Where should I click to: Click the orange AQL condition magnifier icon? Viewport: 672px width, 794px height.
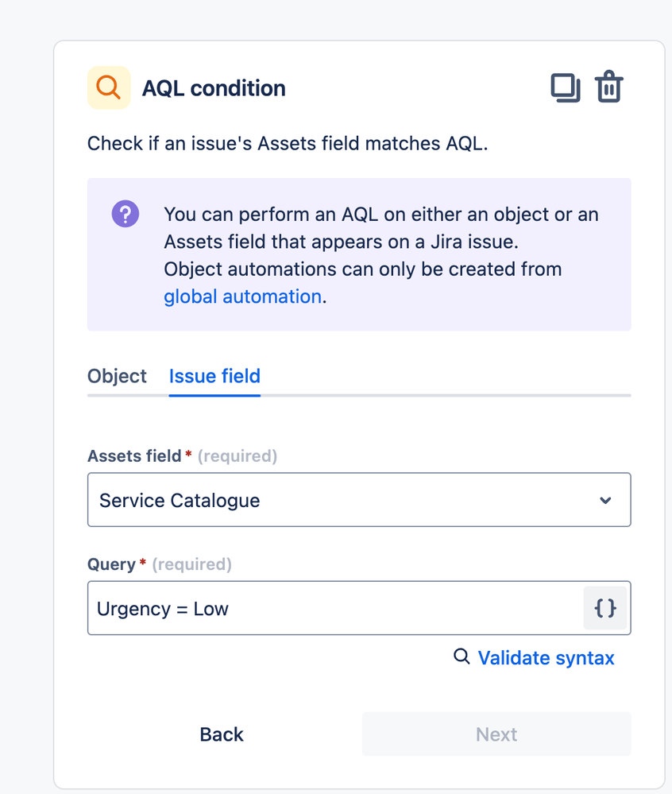[x=109, y=87]
